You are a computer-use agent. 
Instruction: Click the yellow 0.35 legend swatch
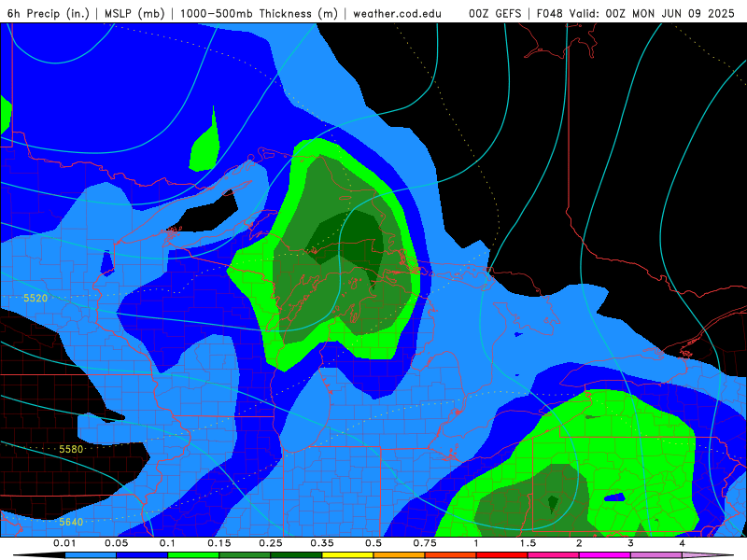pyautogui.click(x=347, y=555)
